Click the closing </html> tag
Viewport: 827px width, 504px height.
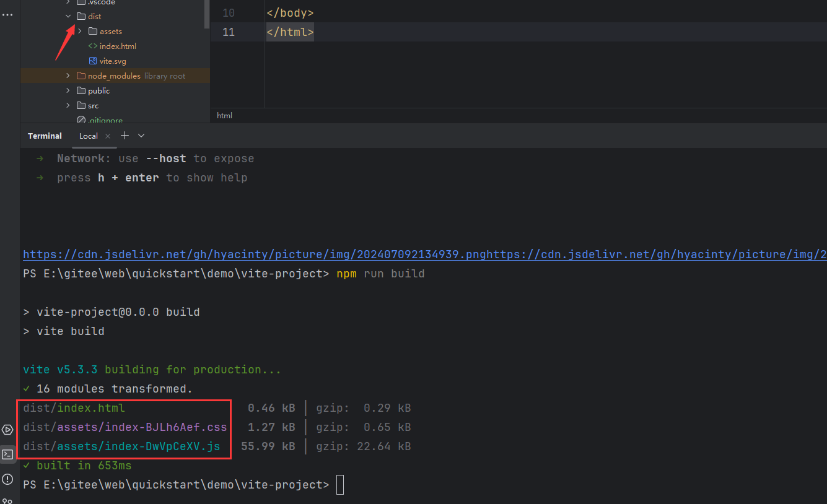click(290, 32)
